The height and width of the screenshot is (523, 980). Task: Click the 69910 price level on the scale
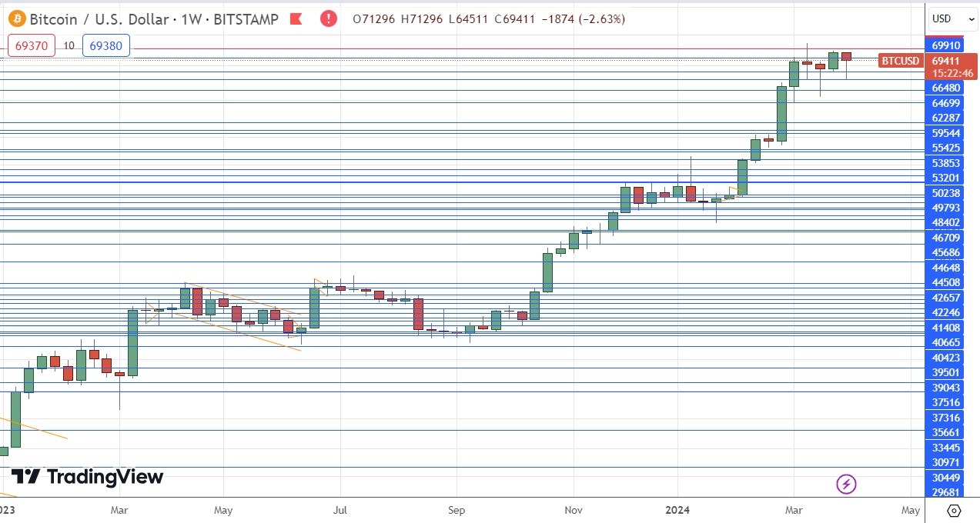[945, 45]
